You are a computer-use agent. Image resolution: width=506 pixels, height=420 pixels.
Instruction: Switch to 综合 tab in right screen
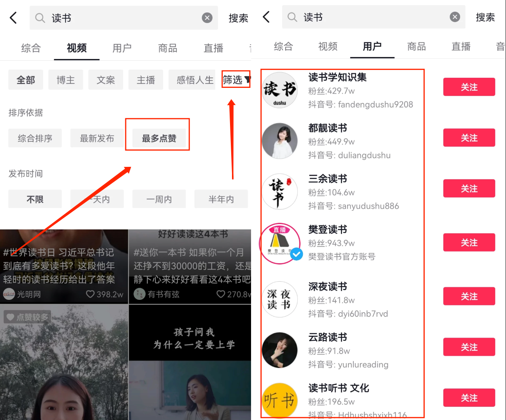click(x=283, y=46)
